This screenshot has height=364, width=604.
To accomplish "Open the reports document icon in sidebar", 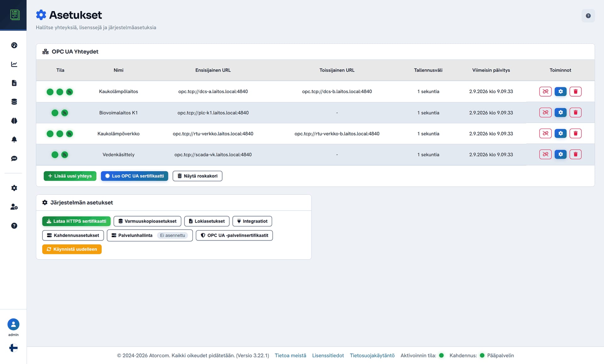I will [x=14, y=83].
